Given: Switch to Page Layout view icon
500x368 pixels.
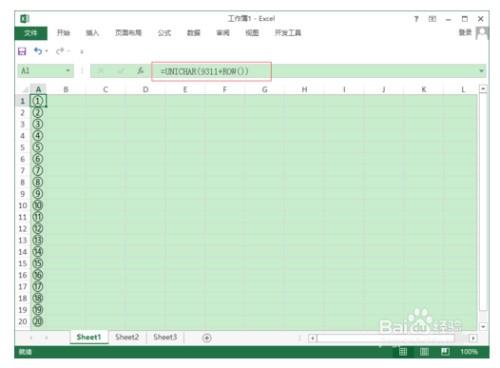Looking at the screenshot, I should tap(424, 352).
